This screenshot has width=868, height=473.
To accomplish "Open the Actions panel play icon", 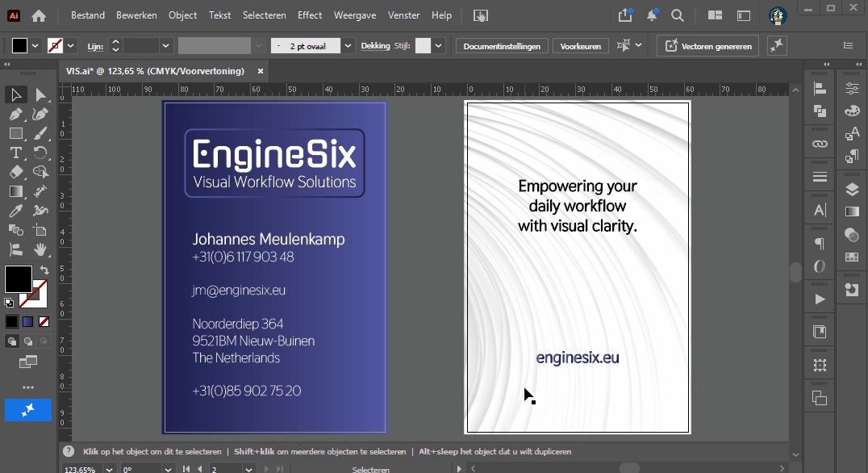I will 820,299.
